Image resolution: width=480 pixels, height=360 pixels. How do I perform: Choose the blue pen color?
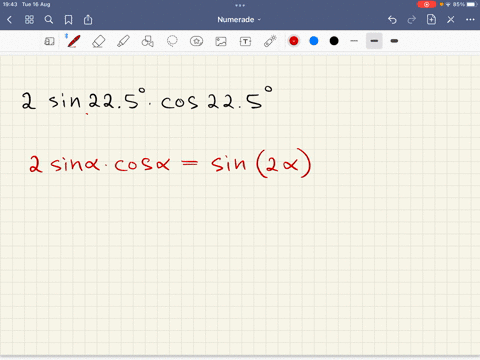point(314,41)
